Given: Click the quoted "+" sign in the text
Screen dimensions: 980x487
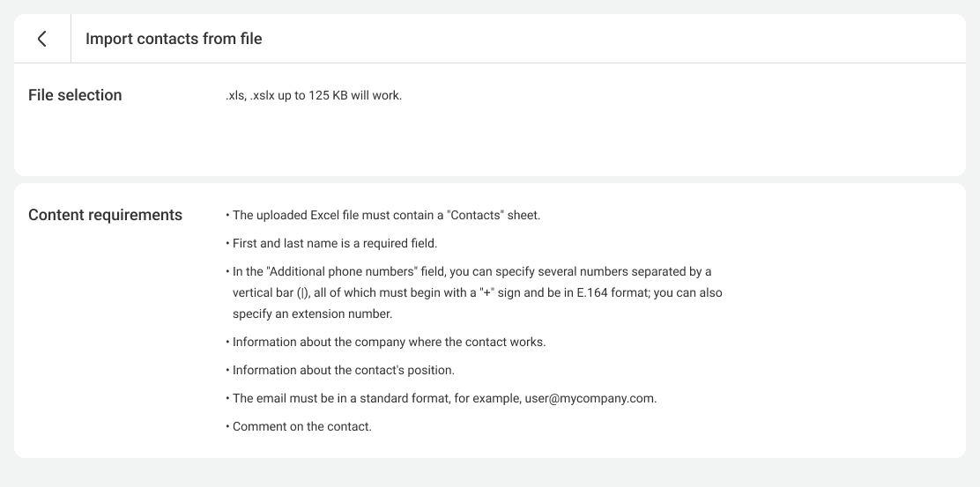Looking at the screenshot, I should click(x=486, y=292).
